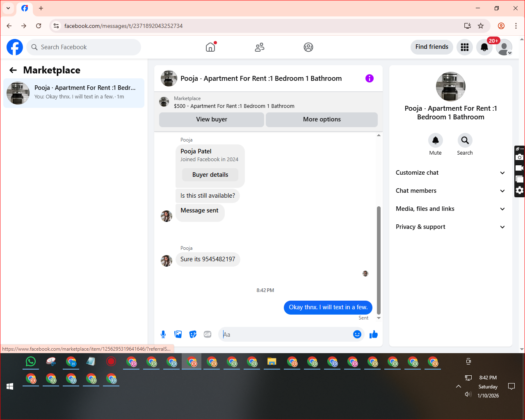Screen dimensions: 525x420
Task: Open conversation information purple icon
Action: pyautogui.click(x=370, y=78)
